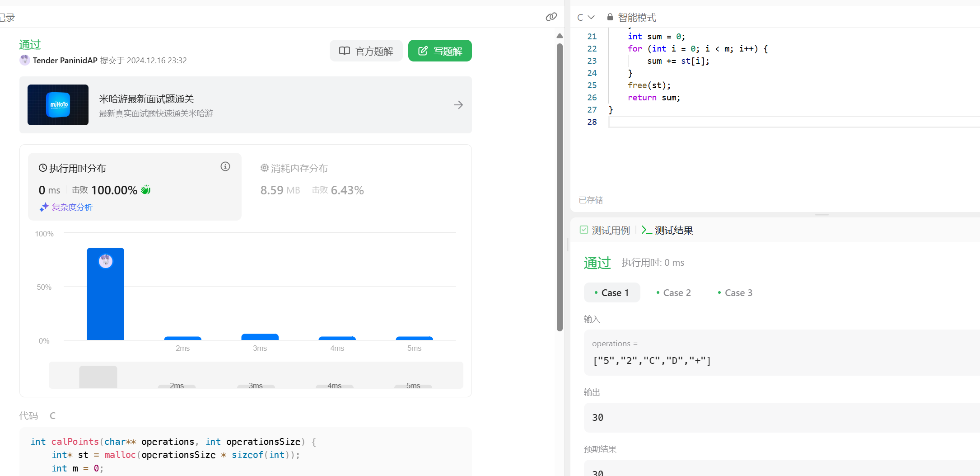The height and width of the screenshot is (476, 980).
Task: Click the green 写题解 button
Action: [x=440, y=51]
